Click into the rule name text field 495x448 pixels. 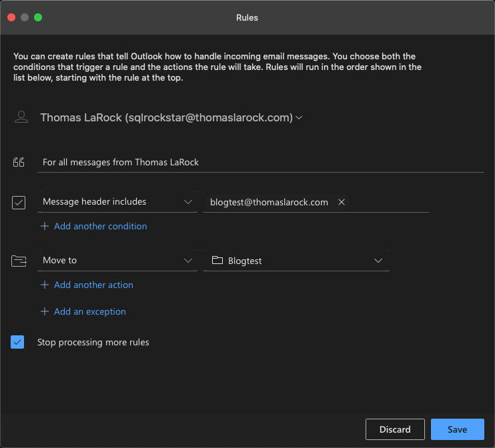[x=260, y=162]
